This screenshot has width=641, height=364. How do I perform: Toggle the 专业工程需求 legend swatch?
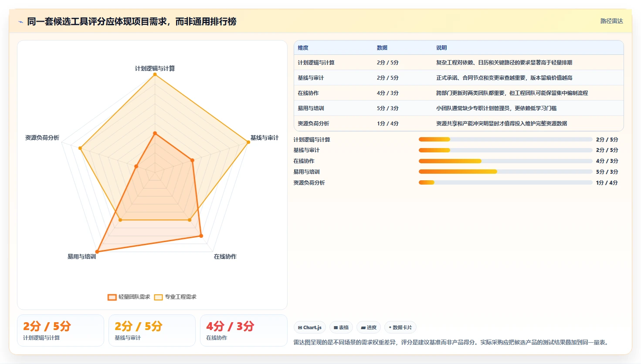[158, 297]
